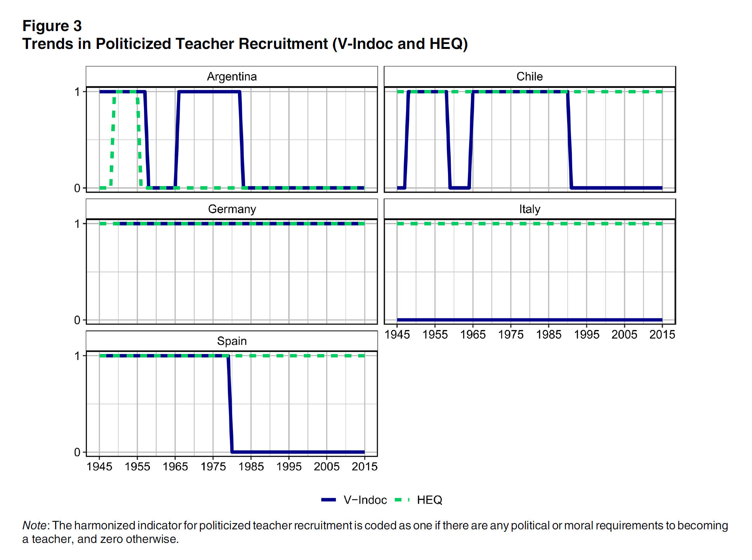Click the Figure 3 heading text
This screenshot has height=560, width=752.
click(x=52, y=26)
